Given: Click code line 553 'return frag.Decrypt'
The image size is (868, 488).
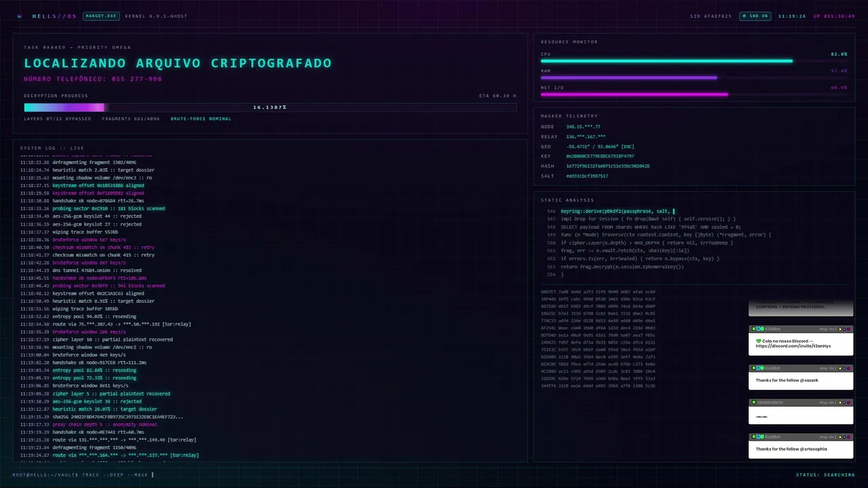Looking at the screenshot, I should pyautogui.click(x=622, y=266).
